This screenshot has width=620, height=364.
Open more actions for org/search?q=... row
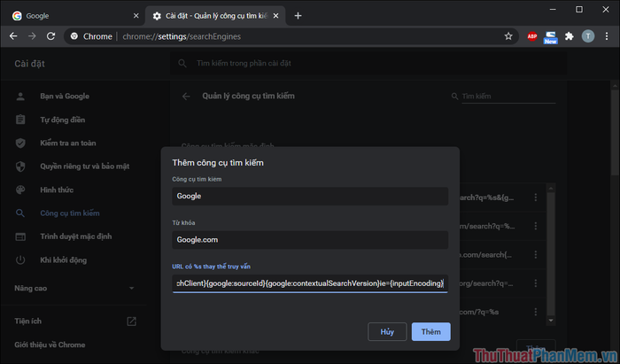pyautogui.click(x=536, y=283)
